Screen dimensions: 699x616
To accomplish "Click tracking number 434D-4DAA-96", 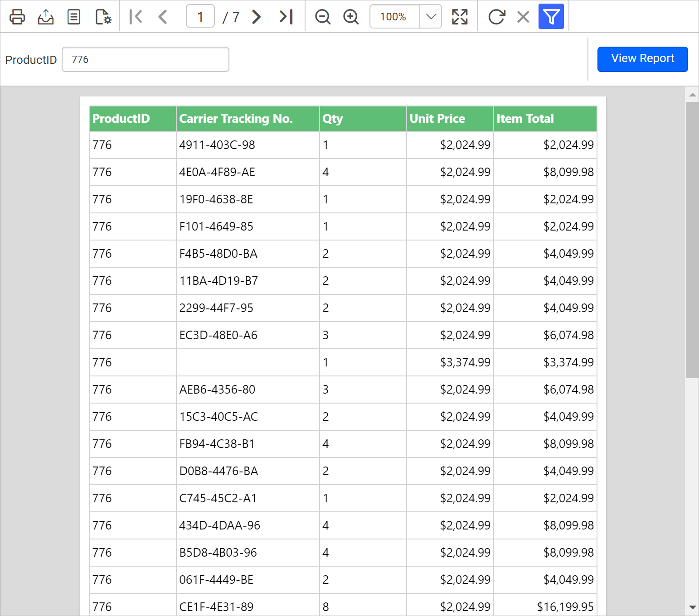I will point(220,525).
